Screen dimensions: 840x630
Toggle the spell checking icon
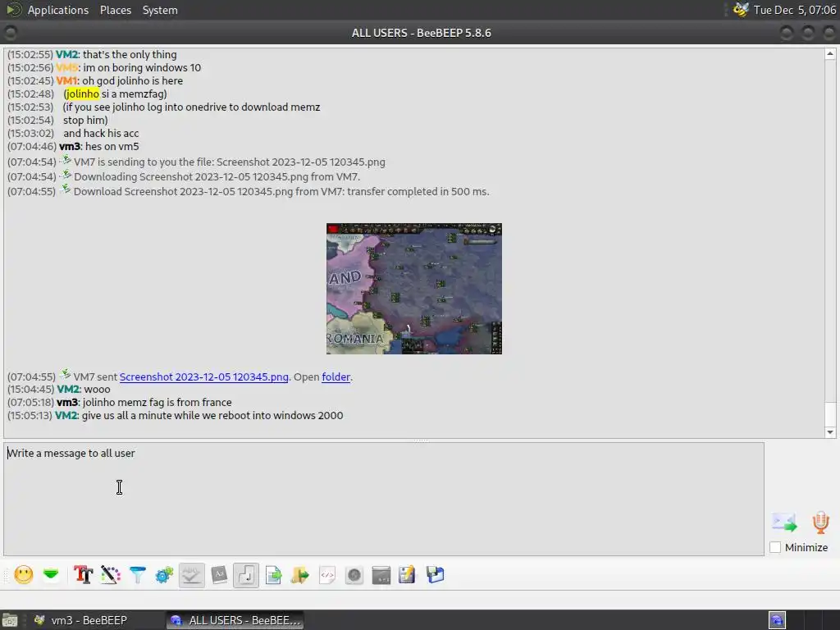[192, 575]
